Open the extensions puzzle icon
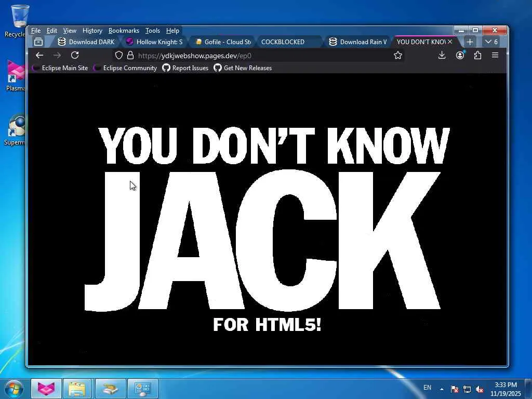 (x=478, y=55)
